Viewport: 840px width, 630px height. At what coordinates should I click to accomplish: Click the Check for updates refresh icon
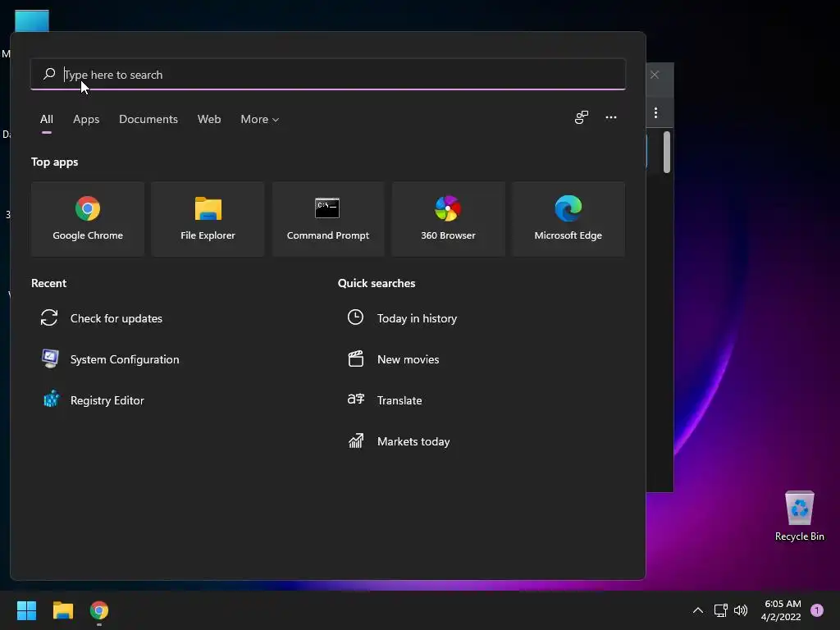coord(49,317)
